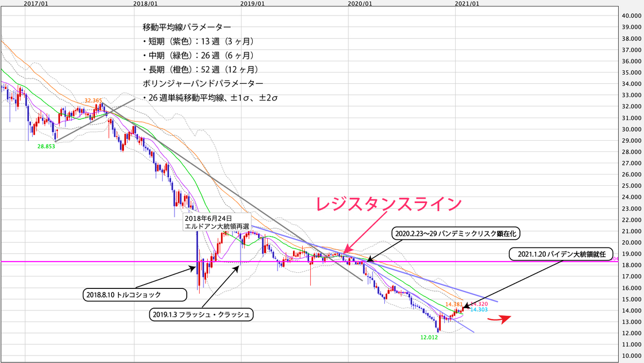The width and height of the screenshot is (644, 363).
Task: Select the 38.000 price axis label
Action: tap(632, 38)
